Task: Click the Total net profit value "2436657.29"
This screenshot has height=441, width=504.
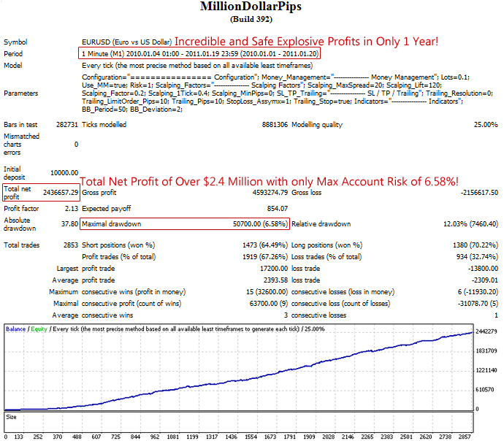Action: (61, 193)
